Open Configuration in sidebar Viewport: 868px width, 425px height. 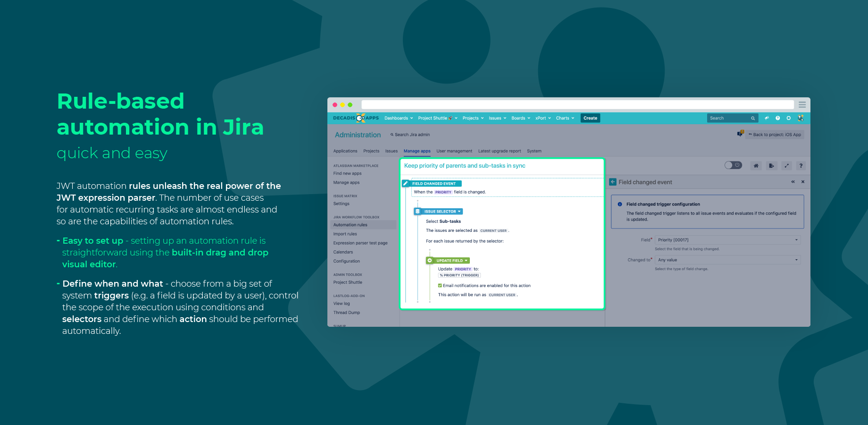click(x=346, y=261)
